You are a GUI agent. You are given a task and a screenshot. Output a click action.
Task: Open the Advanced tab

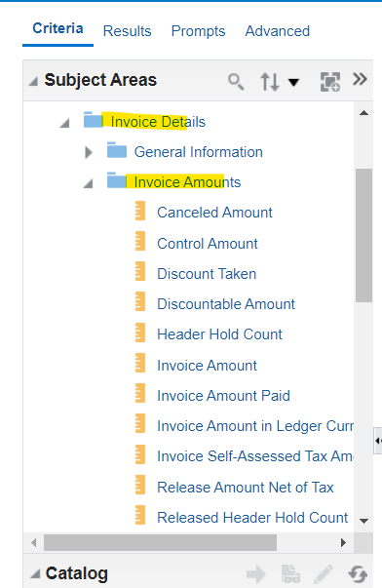point(278,31)
